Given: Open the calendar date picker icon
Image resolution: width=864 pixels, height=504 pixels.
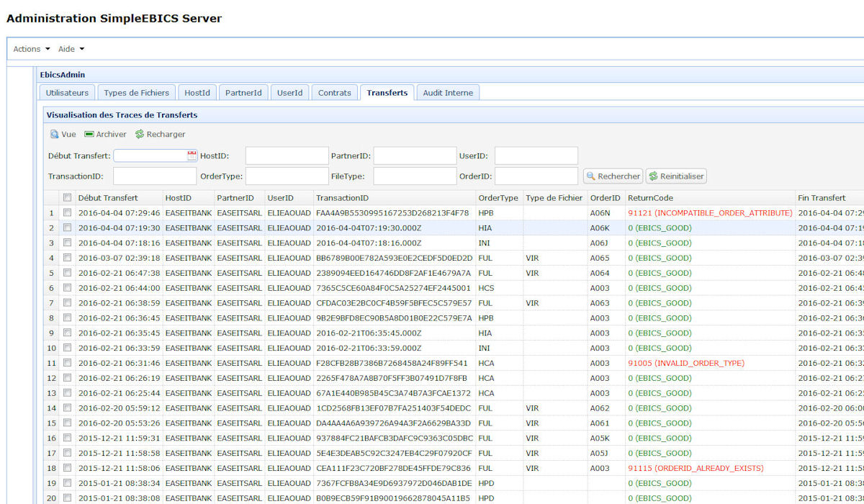Looking at the screenshot, I should click(192, 155).
